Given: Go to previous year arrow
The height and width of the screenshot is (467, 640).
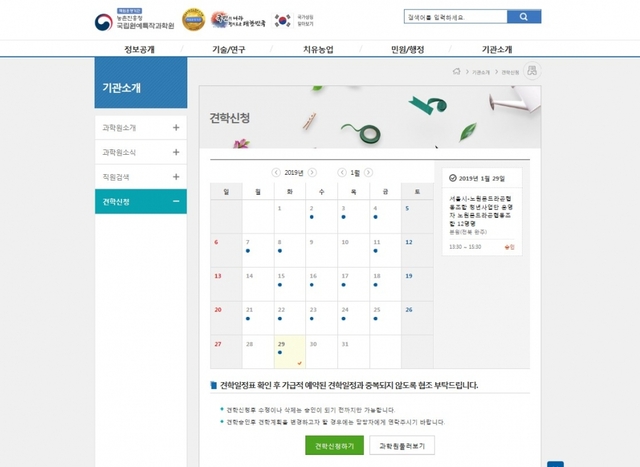Looking at the screenshot, I should [276, 173].
